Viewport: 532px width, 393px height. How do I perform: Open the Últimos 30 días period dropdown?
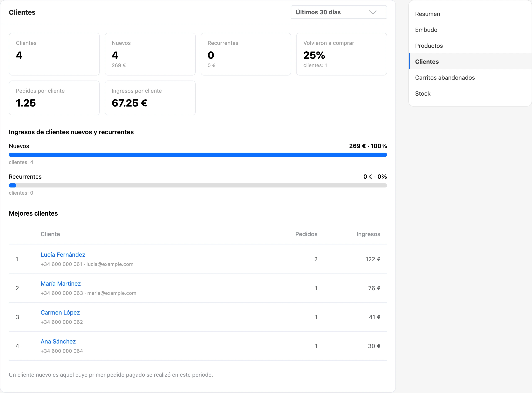coord(339,12)
